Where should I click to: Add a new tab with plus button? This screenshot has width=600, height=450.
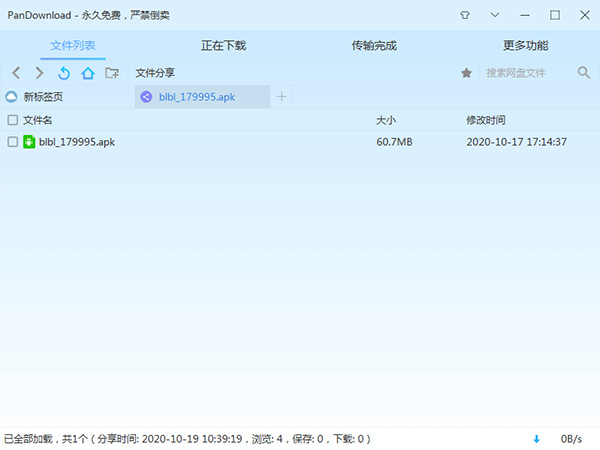tap(282, 97)
